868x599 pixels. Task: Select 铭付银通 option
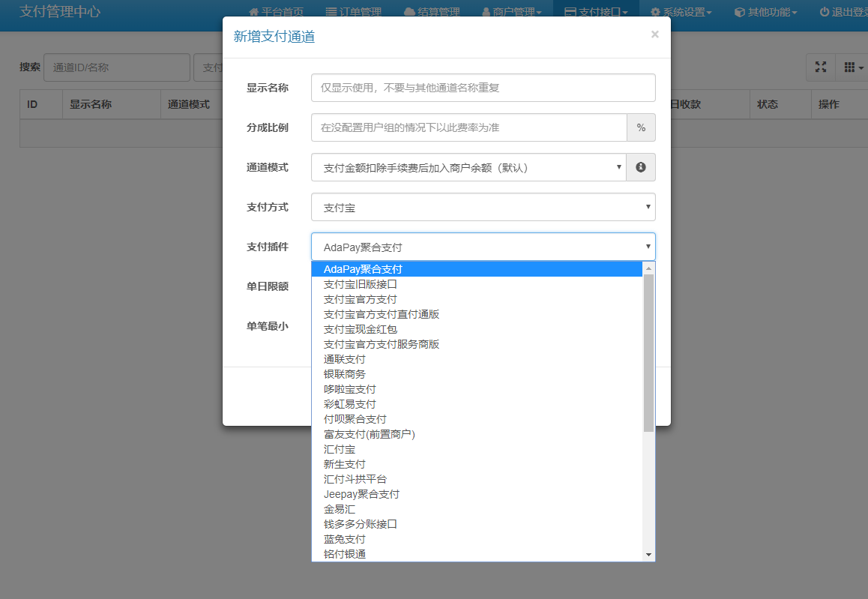[x=477, y=553]
